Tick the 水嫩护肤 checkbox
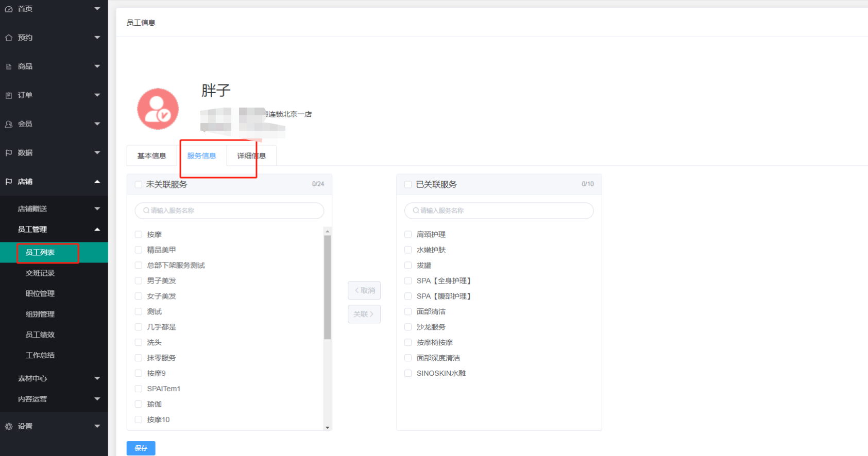868x456 pixels. [408, 250]
